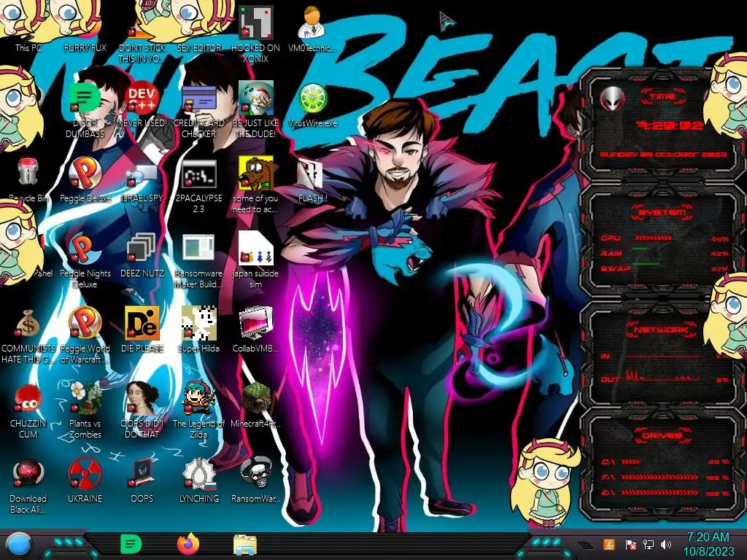
Task: Open Peggle Deluxe shortcut
Action: coord(85,172)
